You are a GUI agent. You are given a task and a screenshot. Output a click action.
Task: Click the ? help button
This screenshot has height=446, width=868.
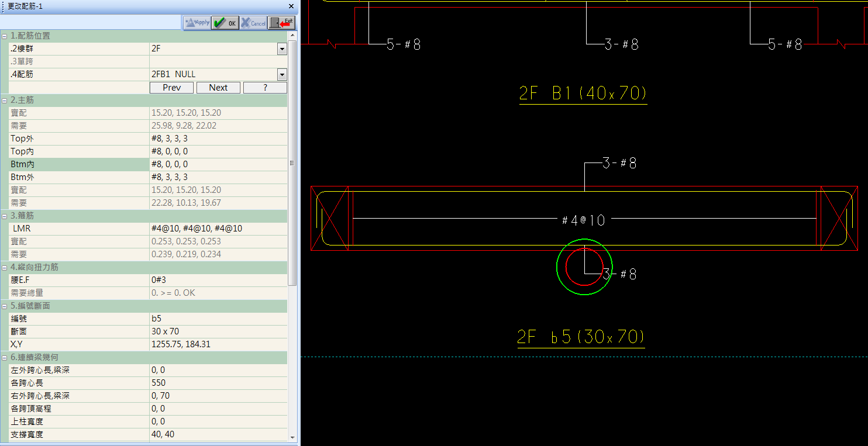[265, 88]
